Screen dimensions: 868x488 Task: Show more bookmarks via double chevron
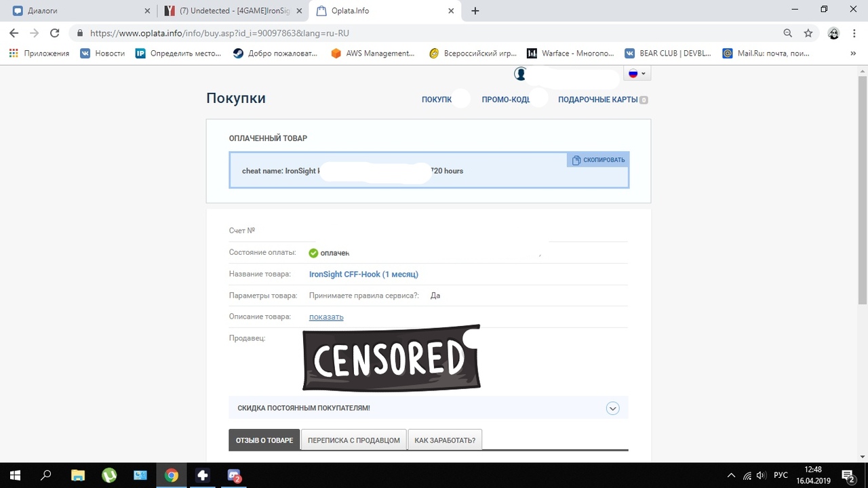tap(853, 54)
